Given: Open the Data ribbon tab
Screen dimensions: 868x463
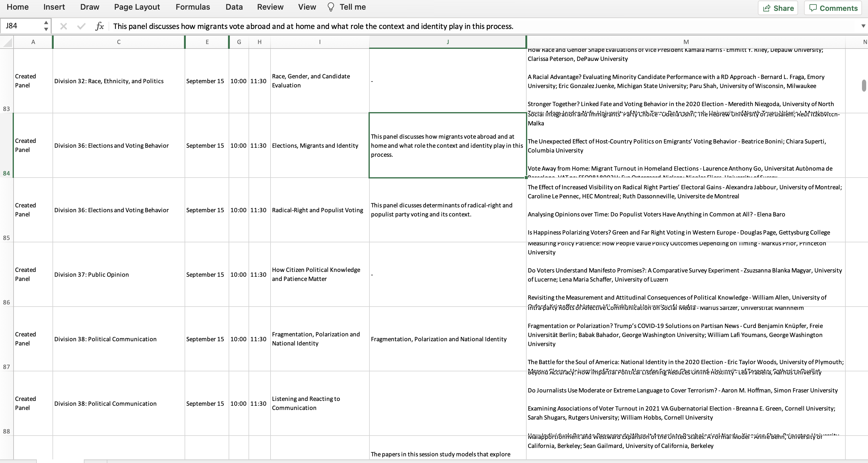Looking at the screenshot, I should (x=234, y=7).
